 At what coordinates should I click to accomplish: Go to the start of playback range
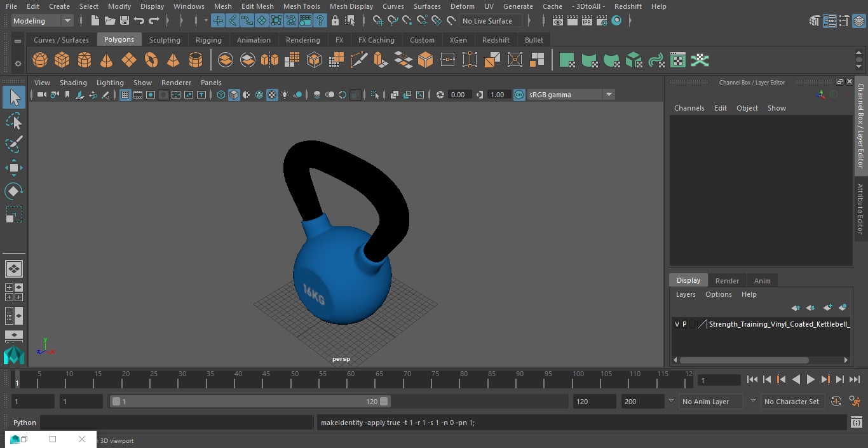pos(752,379)
